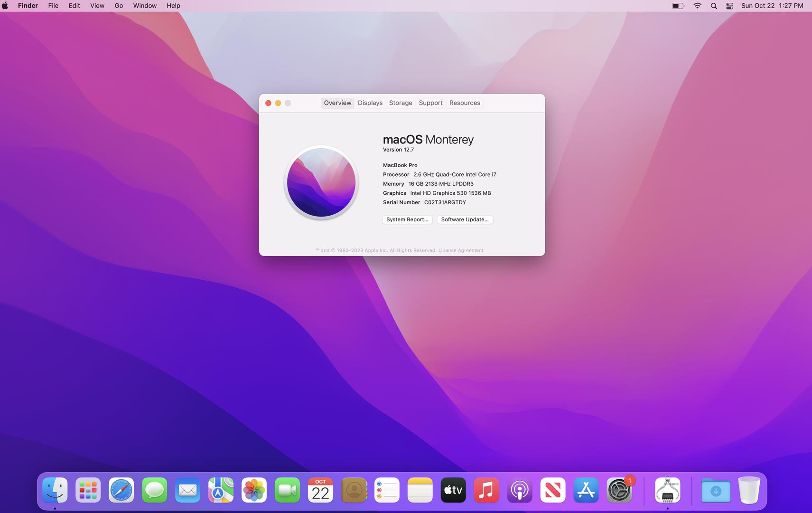The image size is (812, 513).
Task: Open Finder from the Dock
Action: [55, 490]
